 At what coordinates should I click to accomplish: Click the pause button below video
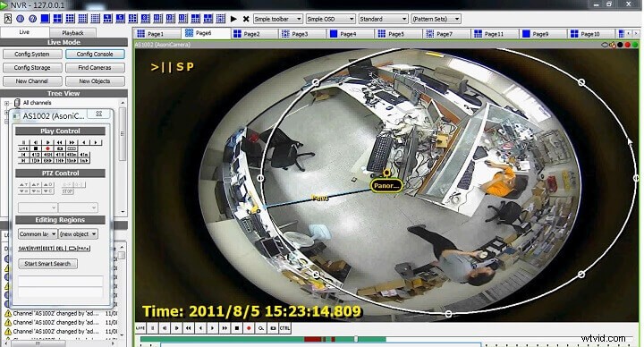(x=152, y=328)
